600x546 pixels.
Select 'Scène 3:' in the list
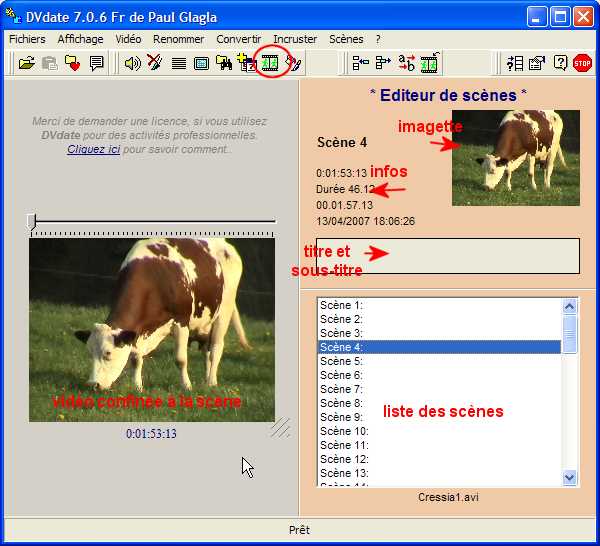click(439, 333)
